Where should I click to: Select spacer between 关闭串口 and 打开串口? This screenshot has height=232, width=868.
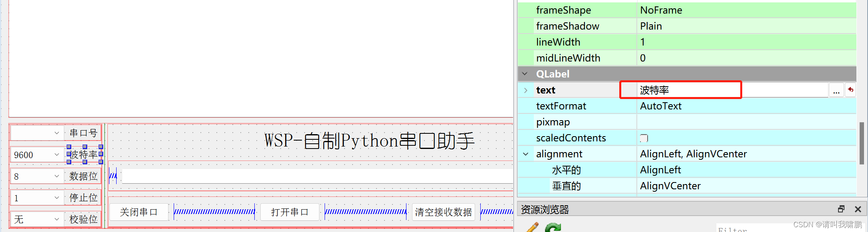[x=214, y=212]
